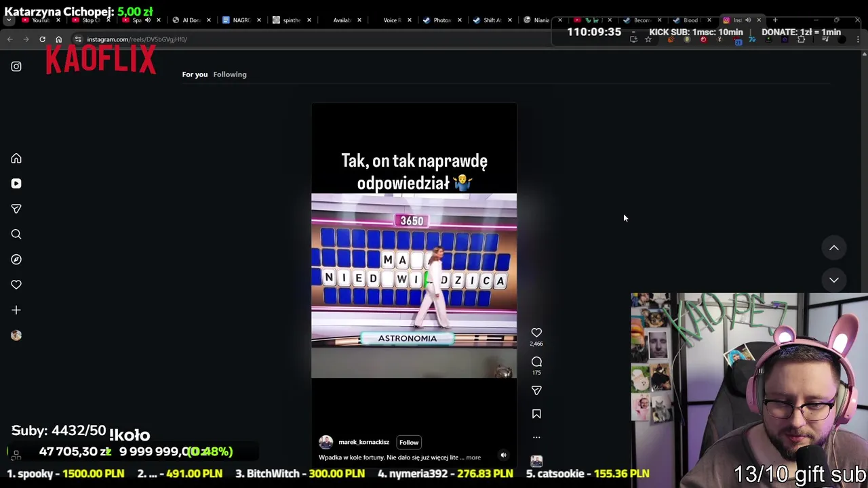Go to Home in Instagram sidebar
This screenshot has height=488, width=868.
(x=16, y=159)
